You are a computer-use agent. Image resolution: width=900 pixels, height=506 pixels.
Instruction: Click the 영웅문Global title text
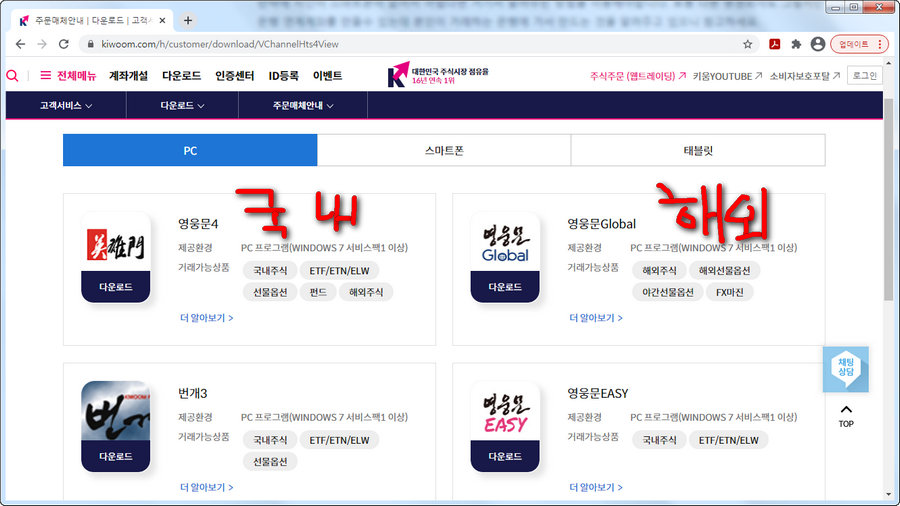[602, 224]
